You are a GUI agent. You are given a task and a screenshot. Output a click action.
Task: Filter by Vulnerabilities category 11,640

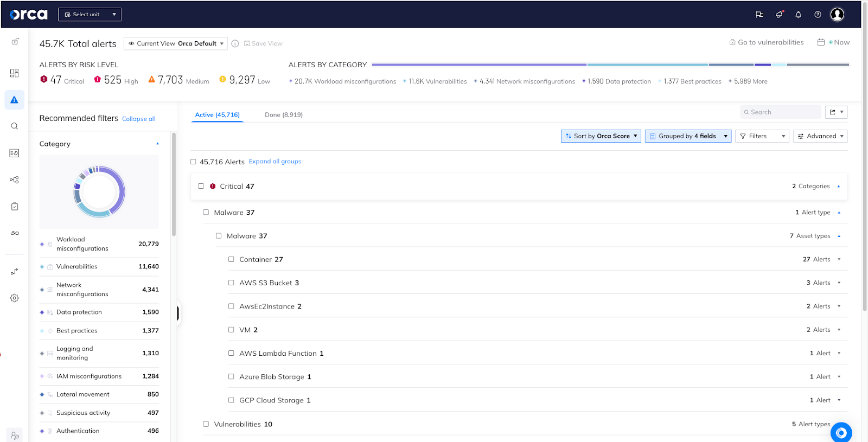(99, 267)
